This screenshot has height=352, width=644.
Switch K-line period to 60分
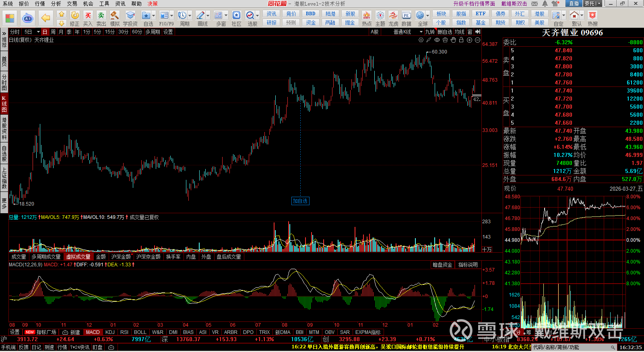(x=137, y=32)
